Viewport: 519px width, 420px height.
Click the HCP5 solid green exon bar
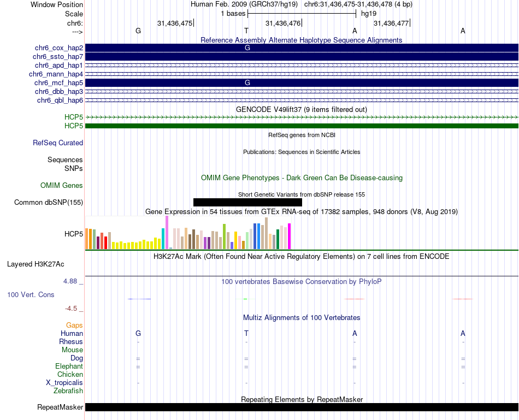[302, 126]
